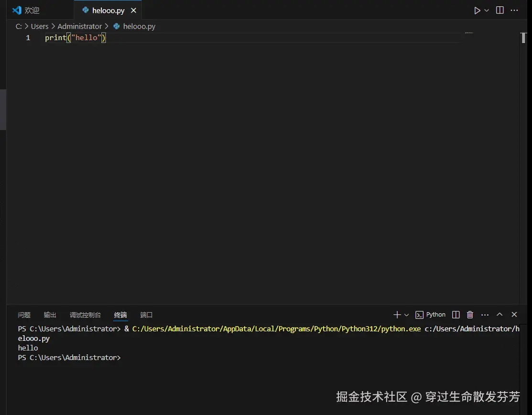Click line number 1 in the gutter

pos(28,38)
